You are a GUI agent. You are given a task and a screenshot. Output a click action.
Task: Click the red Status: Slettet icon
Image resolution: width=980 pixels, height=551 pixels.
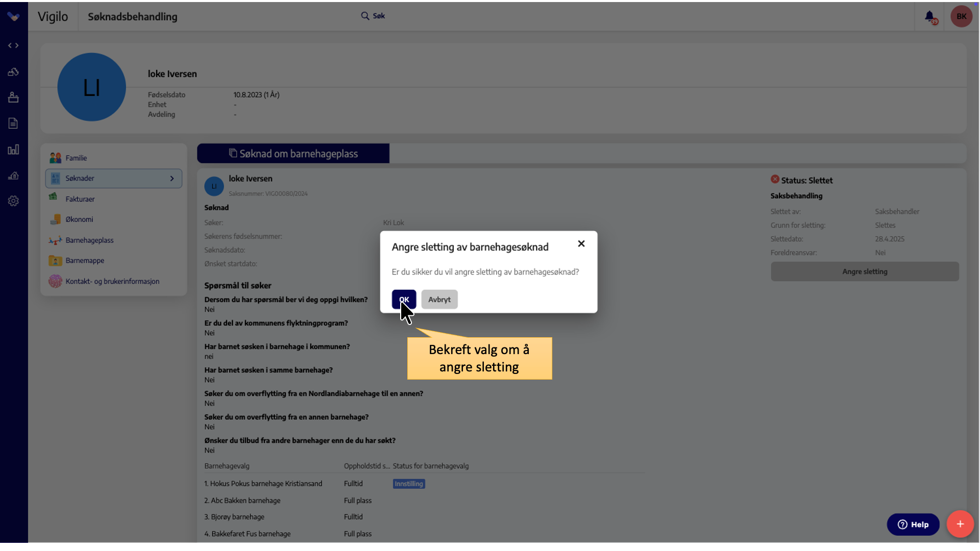pos(775,179)
